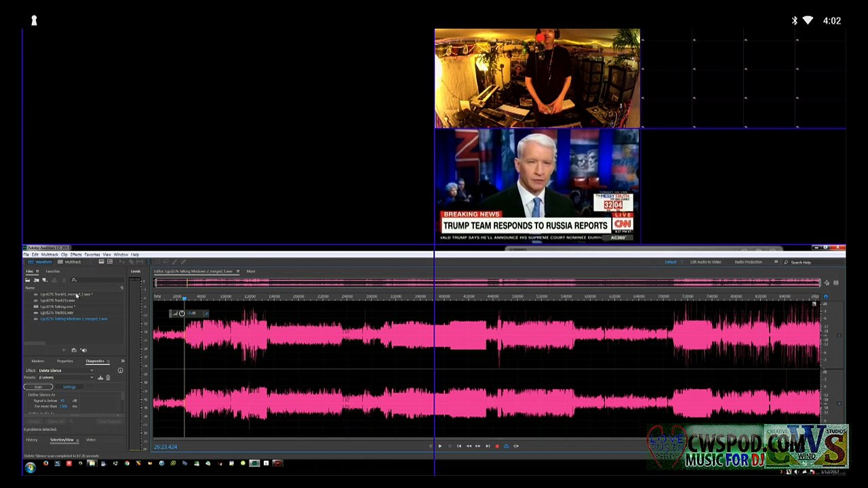868x488 pixels.
Task: Toggle Auto-Play speaker icon in Files panel
Action: click(x=83, y=350)
